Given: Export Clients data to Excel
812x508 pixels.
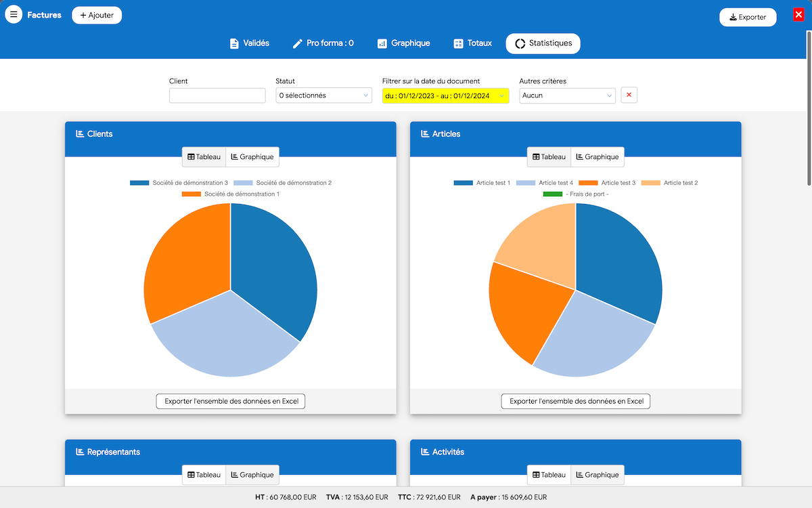Looking at the screenshot, I should click(x=231, y=402).
